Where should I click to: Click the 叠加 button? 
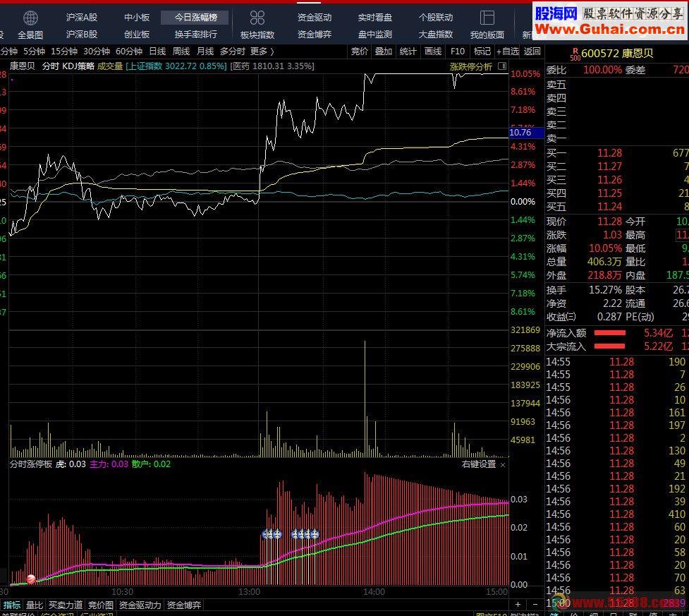coord(384,52)
